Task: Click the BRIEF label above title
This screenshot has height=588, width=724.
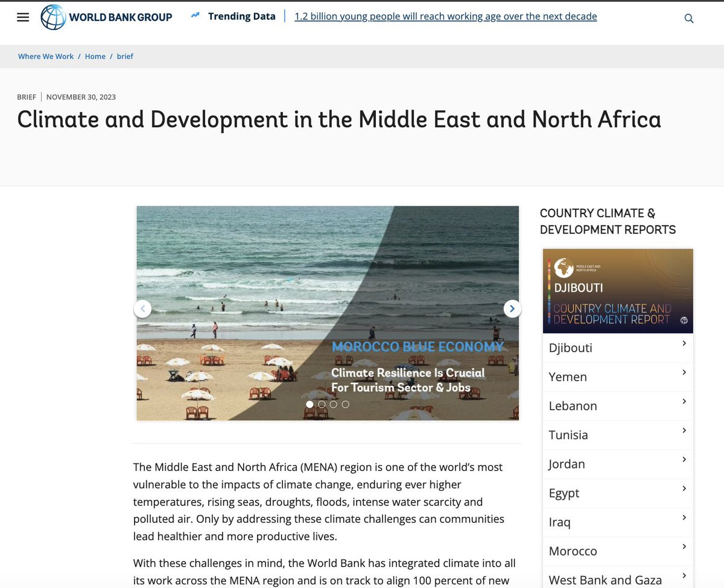Action: [x=27, y=97]
